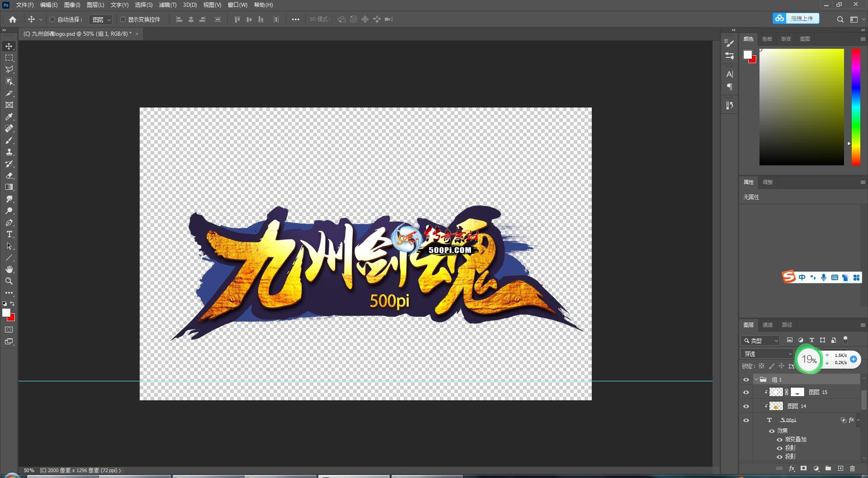Viewport: 868px width, 478px height.
Task: Delete layer with trash icon
Action: pyautogui.click(x=853, y=469)
